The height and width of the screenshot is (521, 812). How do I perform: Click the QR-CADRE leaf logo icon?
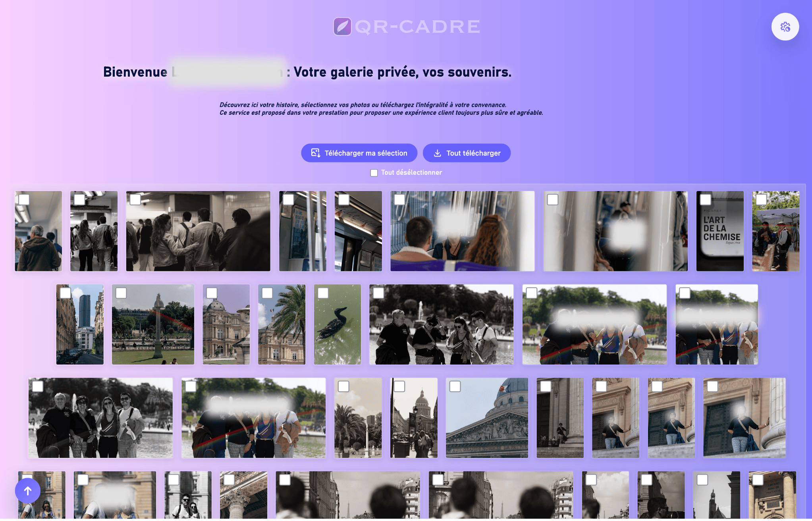(343, 27)
